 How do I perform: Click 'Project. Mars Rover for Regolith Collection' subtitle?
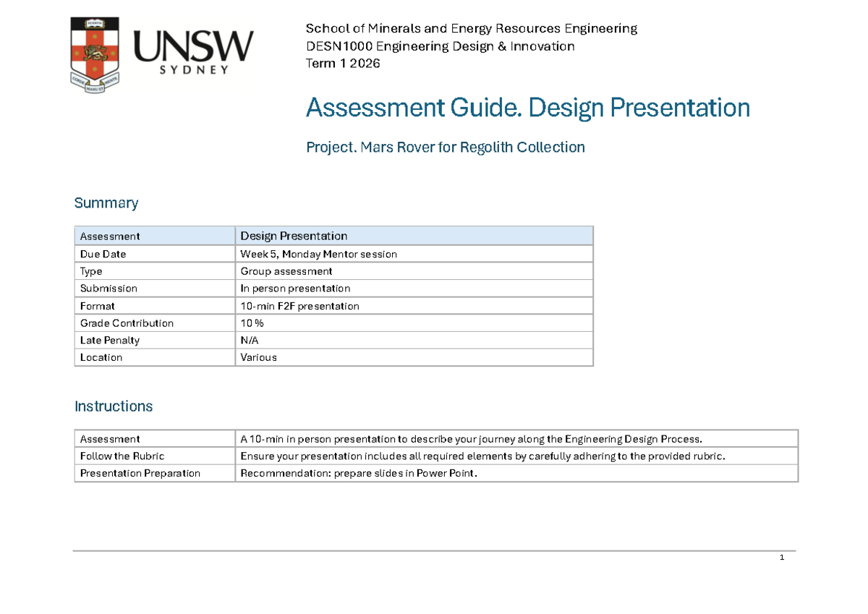coord(446,148)
